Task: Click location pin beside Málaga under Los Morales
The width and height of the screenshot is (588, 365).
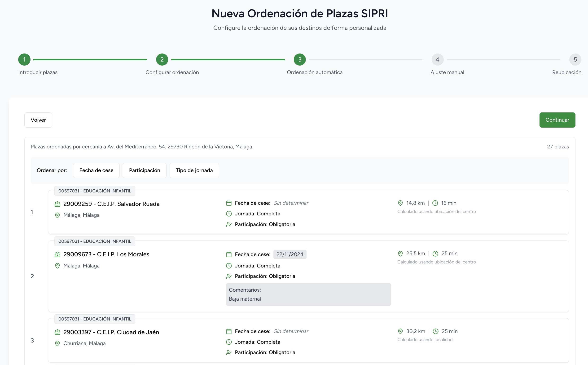Action: click(57, 266)
